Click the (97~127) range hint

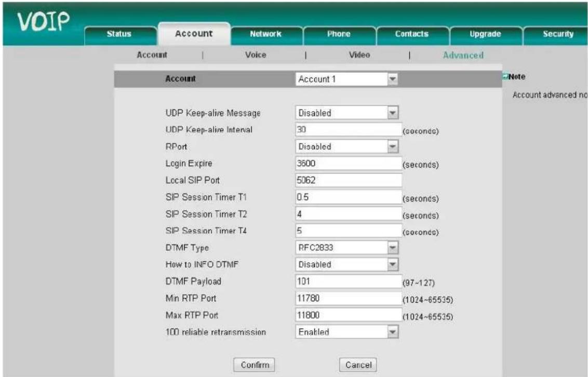coord(419,283)
